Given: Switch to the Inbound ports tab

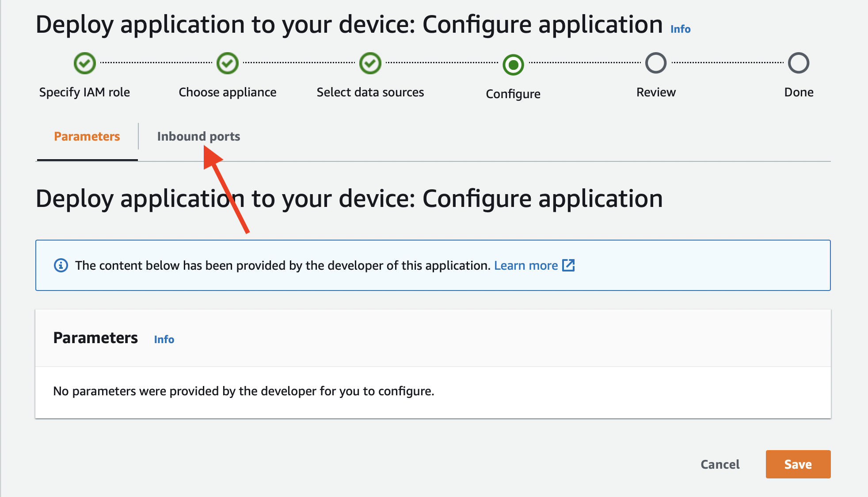Looking at the screenshot, I should pos(198,136).
